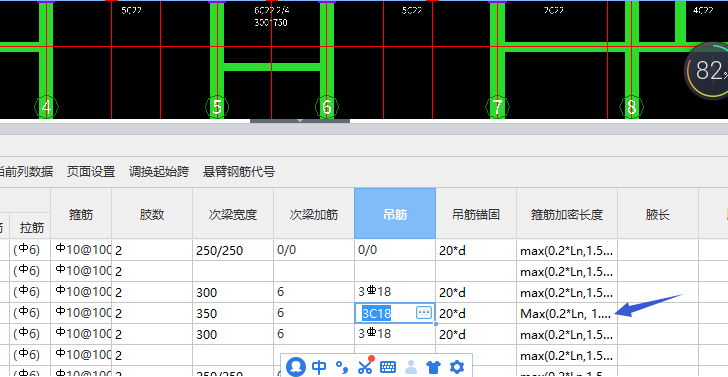Viewport: 728px width, 377px height.
Task: Select the 次梁加筋 column header
Action: 313,214
